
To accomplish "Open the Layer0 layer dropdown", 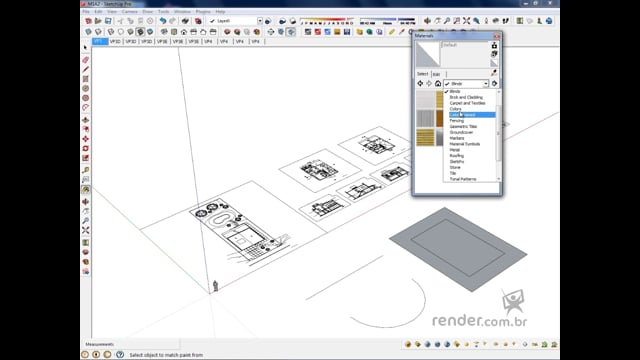I will coord(260,21).
